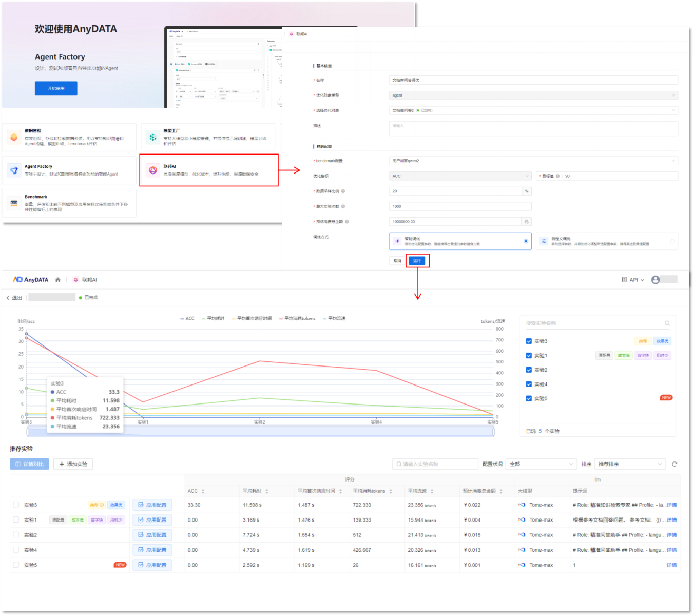
Task: Uncheck 实验5 in chart legend panel
Action: click(529, 399)
